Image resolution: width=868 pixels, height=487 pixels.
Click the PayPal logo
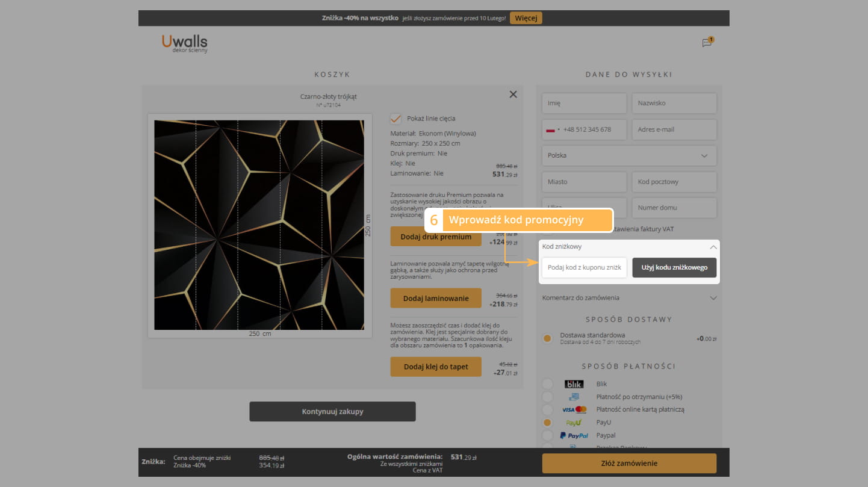pyautogui.click(x=574, y=435)
